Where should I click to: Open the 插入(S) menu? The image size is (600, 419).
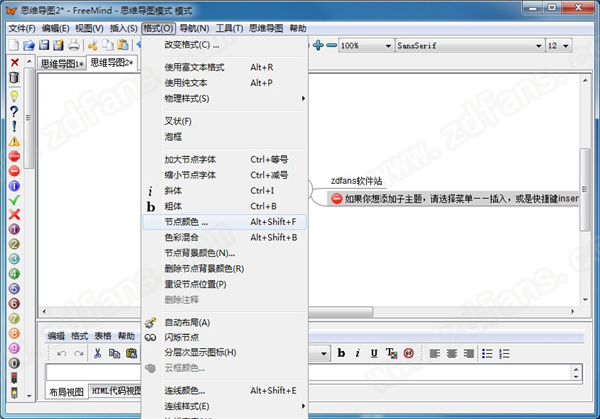(x=124, y=28)
